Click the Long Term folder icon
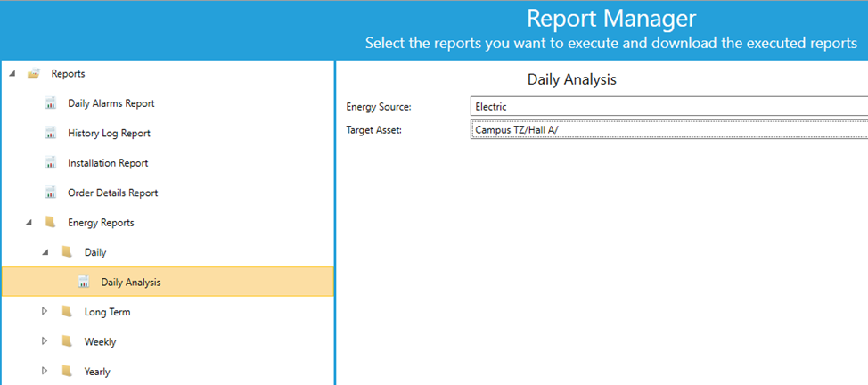 click(67, 312)
